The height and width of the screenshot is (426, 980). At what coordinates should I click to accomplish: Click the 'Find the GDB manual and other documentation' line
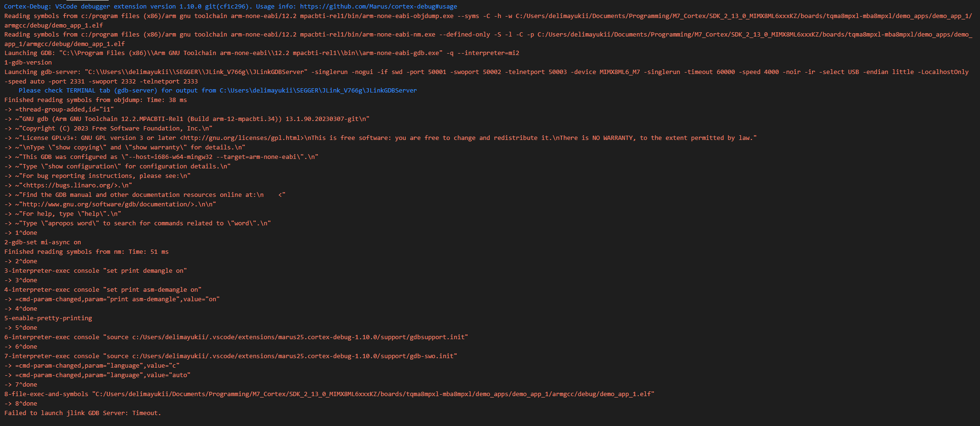[x=145, y=195]
